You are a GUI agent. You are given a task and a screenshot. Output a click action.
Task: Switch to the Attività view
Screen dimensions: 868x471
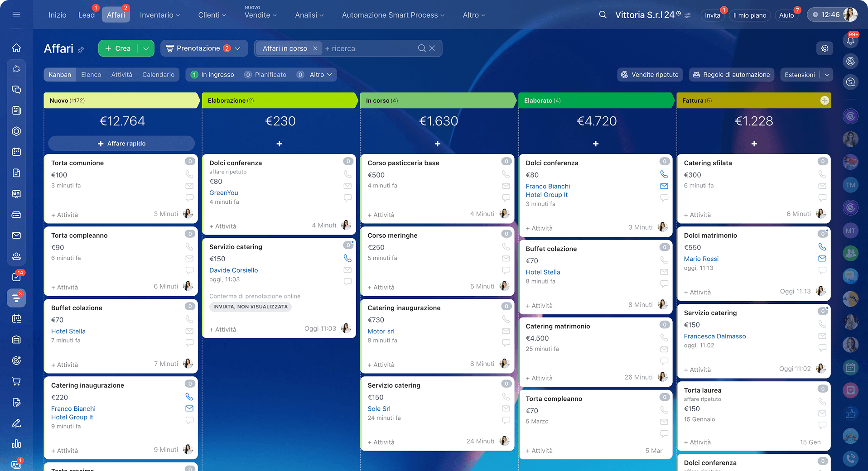point(122,75)
